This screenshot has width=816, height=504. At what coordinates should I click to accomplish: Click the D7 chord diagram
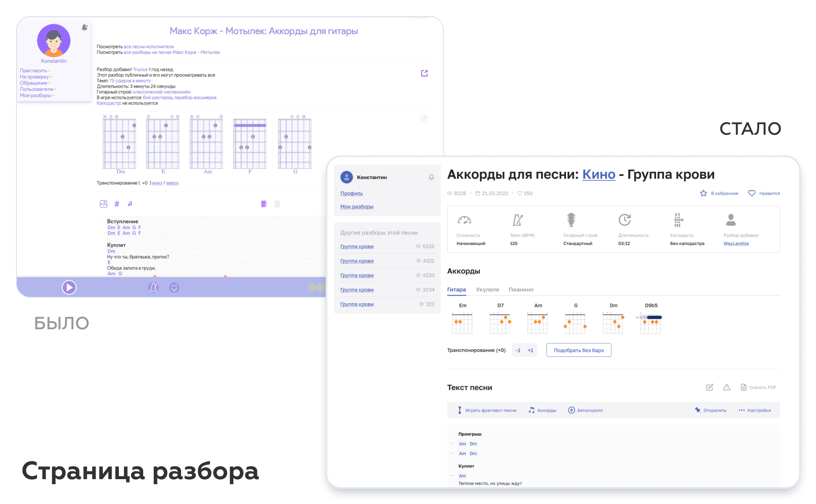pos(500,323)
